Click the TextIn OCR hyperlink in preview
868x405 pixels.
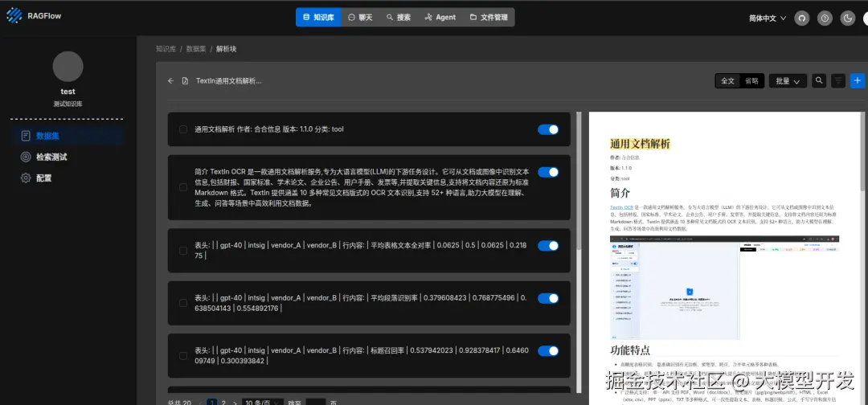[x=621, y=207]
